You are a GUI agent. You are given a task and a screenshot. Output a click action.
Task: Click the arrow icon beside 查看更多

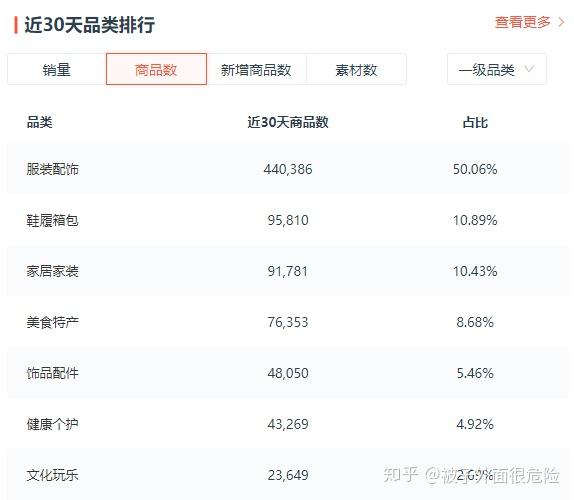tap(562, 22)
